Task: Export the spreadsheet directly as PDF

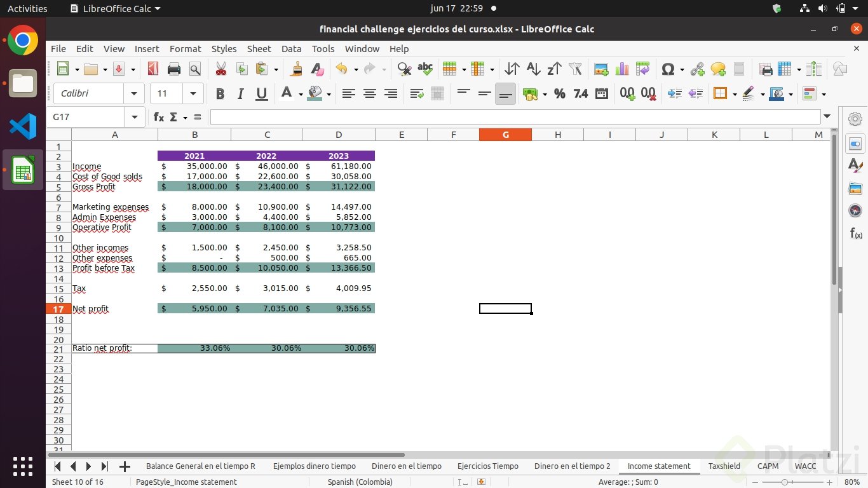Action: point(153,69)
